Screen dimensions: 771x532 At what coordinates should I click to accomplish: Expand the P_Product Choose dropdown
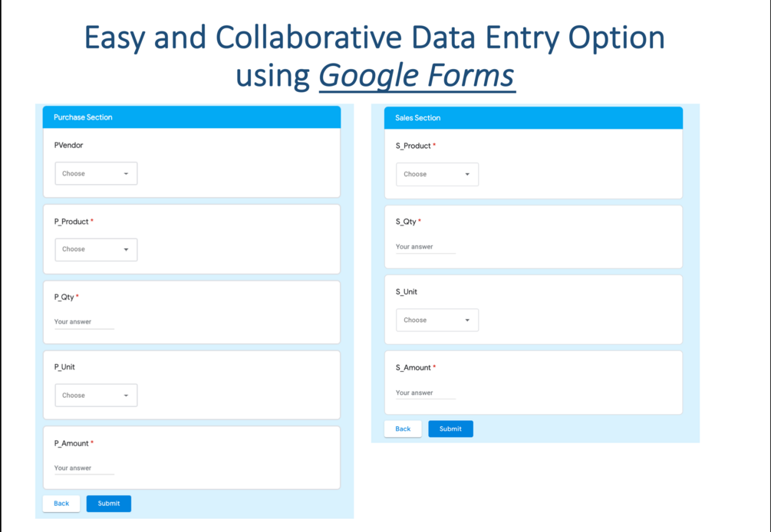[x=95, y=250]
